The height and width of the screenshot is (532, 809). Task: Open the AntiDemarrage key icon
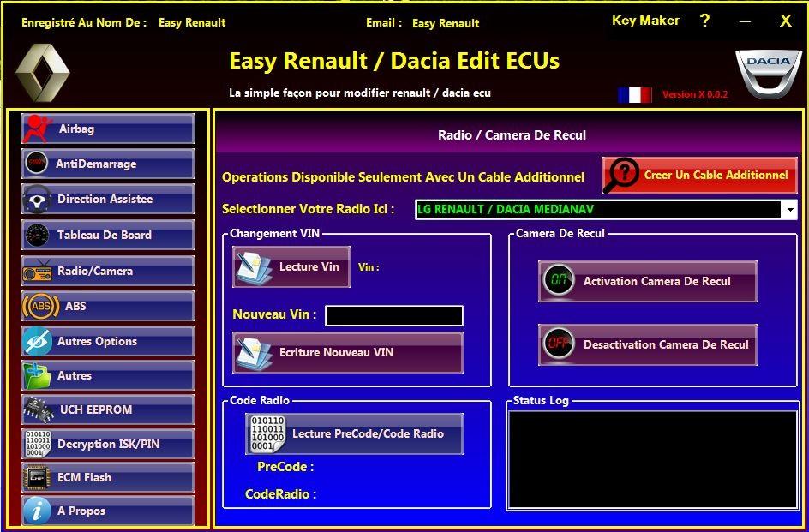coord(38,164)
